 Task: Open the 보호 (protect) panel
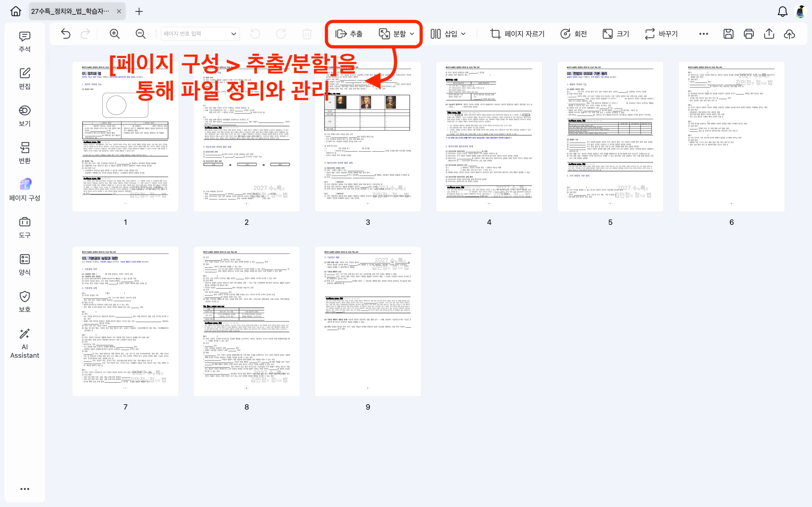tap(24, 301)
